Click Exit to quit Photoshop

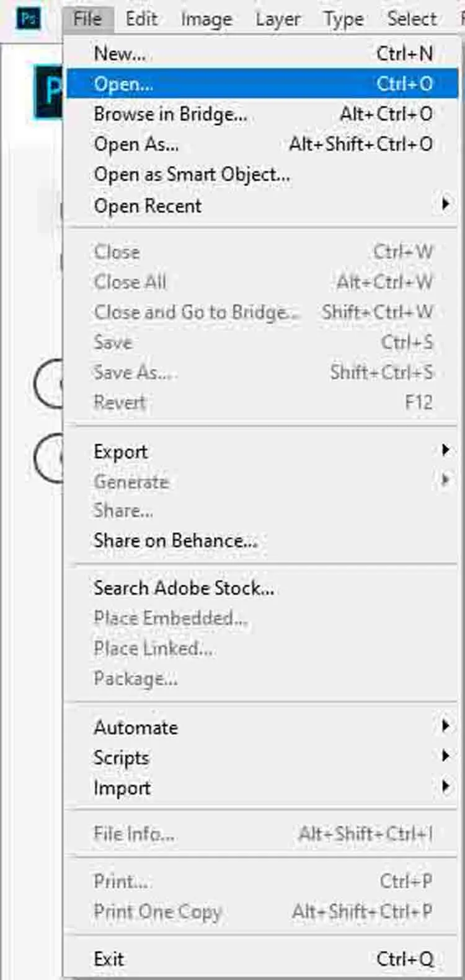click(109, 958)
